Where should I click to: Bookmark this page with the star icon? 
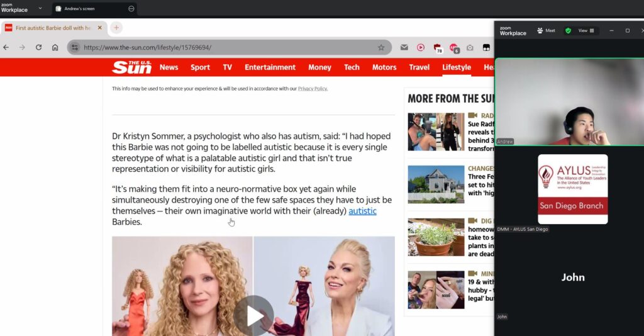pos(381,47)
